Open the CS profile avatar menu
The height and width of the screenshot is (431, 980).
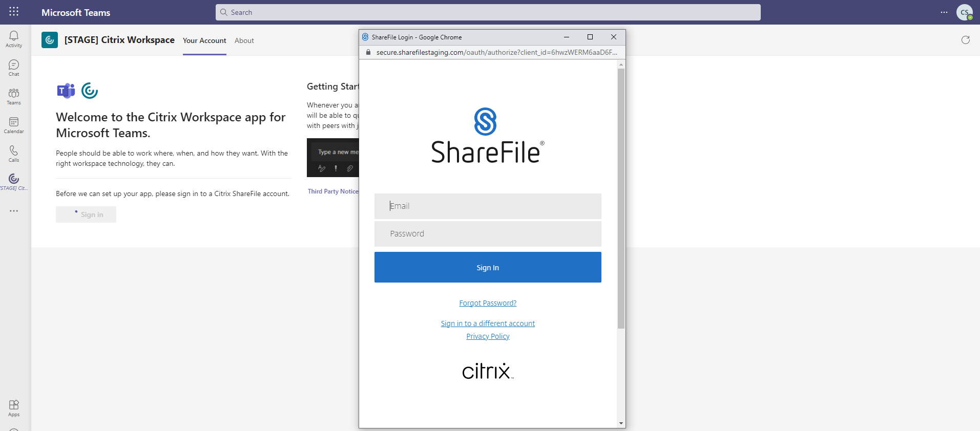coord(965,12)
